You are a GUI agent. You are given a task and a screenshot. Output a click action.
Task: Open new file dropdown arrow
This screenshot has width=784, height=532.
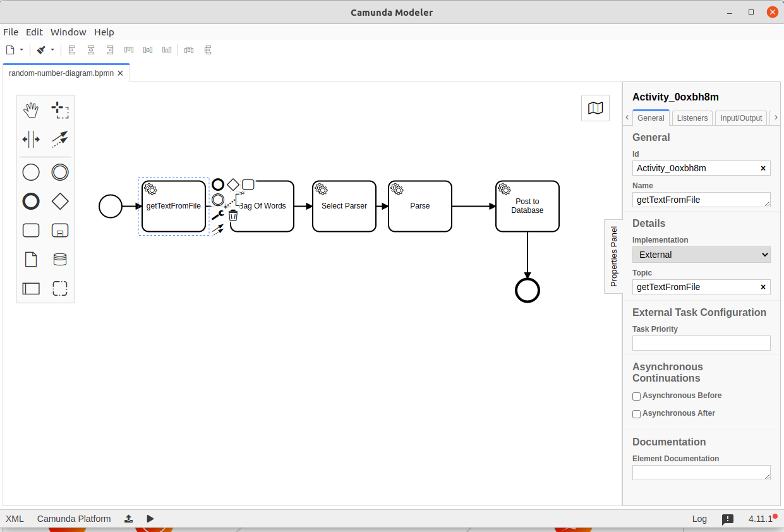pyautogui.click(x=21, y=50)
